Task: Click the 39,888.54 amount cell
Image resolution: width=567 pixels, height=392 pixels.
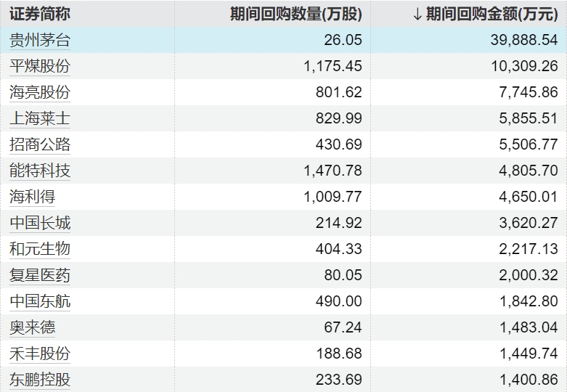Action: tap(469, 40)
